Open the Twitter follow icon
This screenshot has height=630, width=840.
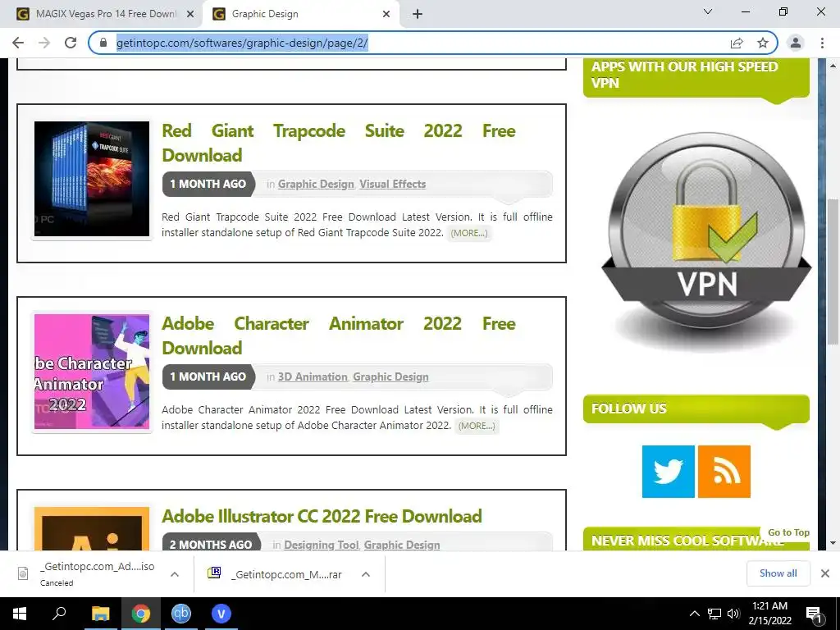(x=669, y=472)
